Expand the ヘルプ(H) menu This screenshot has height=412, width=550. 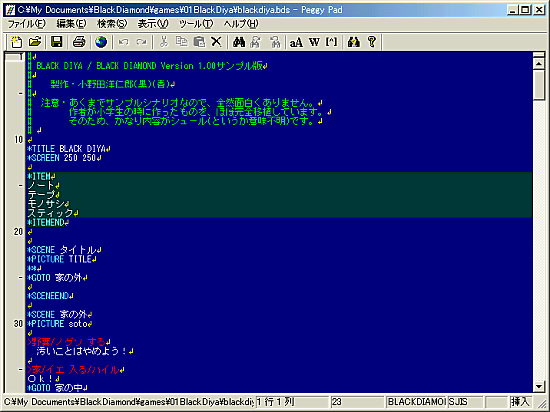click(x=241, y=24)
